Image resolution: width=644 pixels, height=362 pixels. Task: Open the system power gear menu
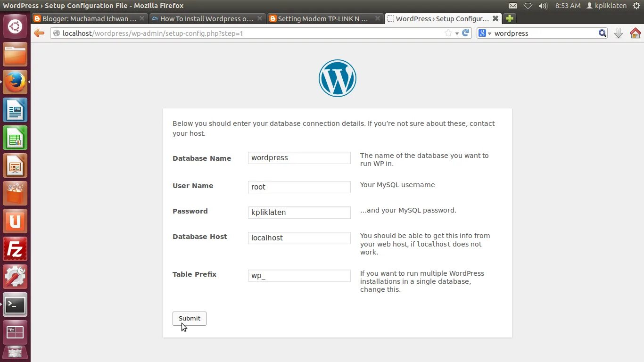coord(636,6)
